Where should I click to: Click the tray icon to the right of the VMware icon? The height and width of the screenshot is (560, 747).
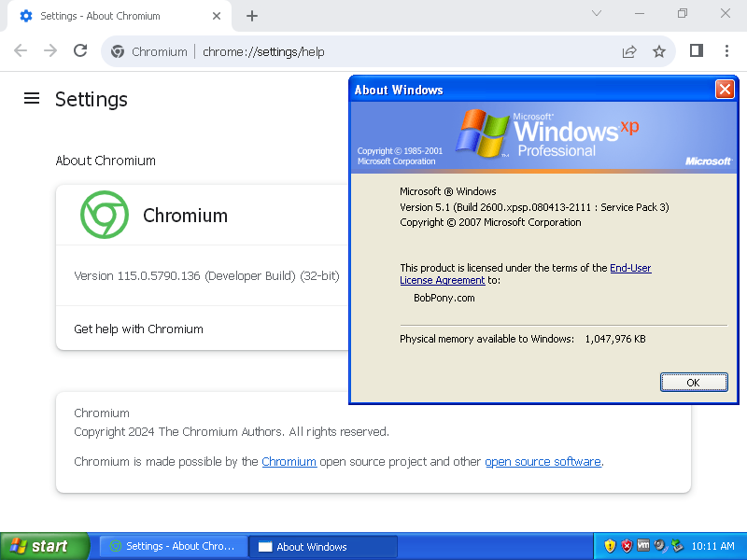pos(660,546)
